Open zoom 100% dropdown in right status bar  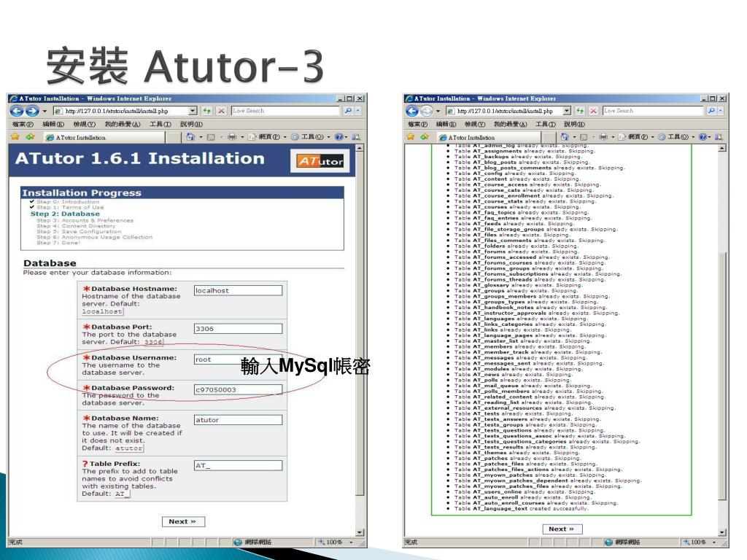coord(714,542)
